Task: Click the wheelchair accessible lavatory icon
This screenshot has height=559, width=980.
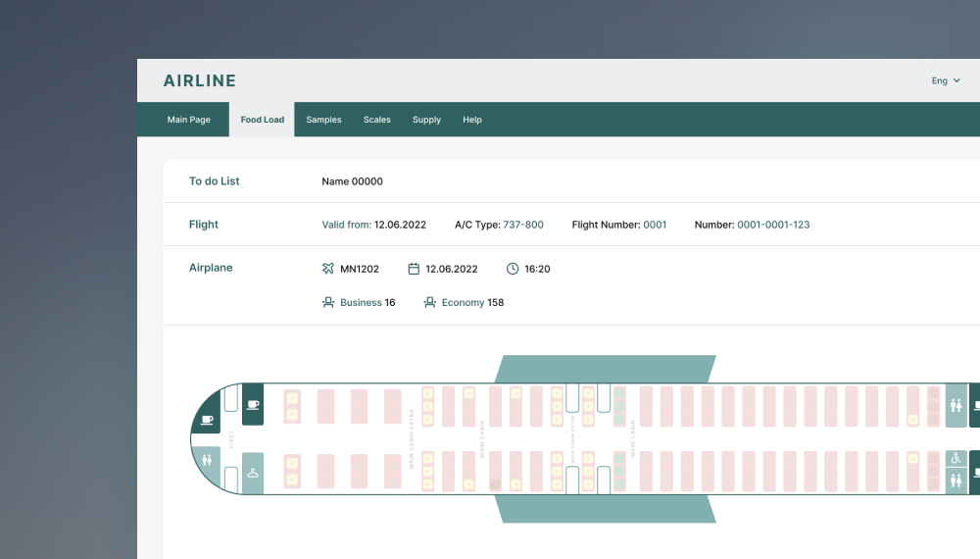Action: pos(956,458)
